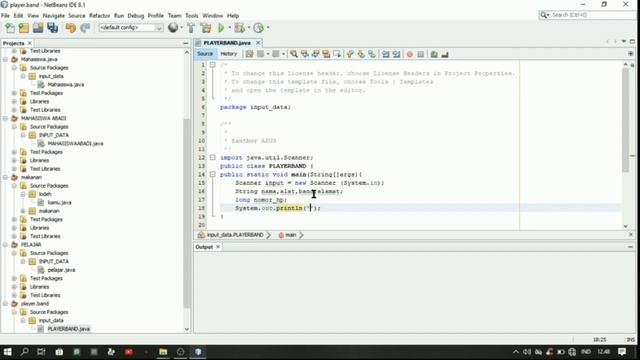
Task: Collapse the player.band project node
Action: click(6, 304)
